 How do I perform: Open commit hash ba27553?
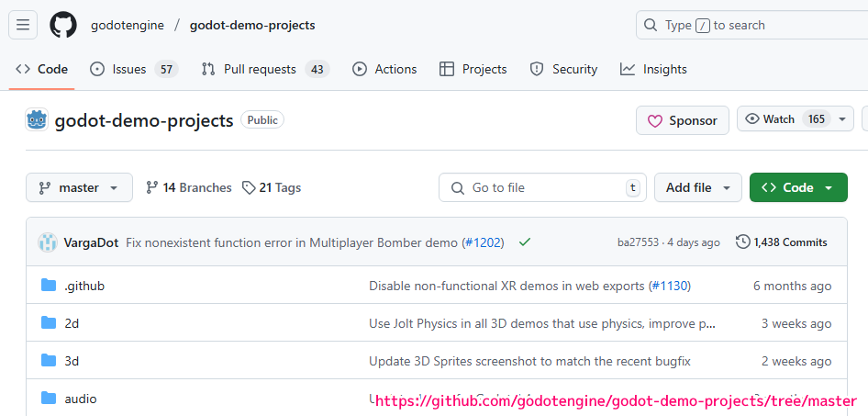[639, 242]
